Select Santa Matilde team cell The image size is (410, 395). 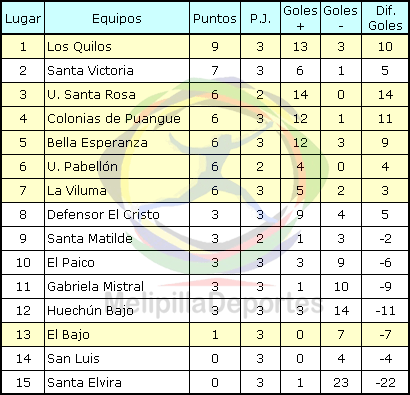coord(117,239)
